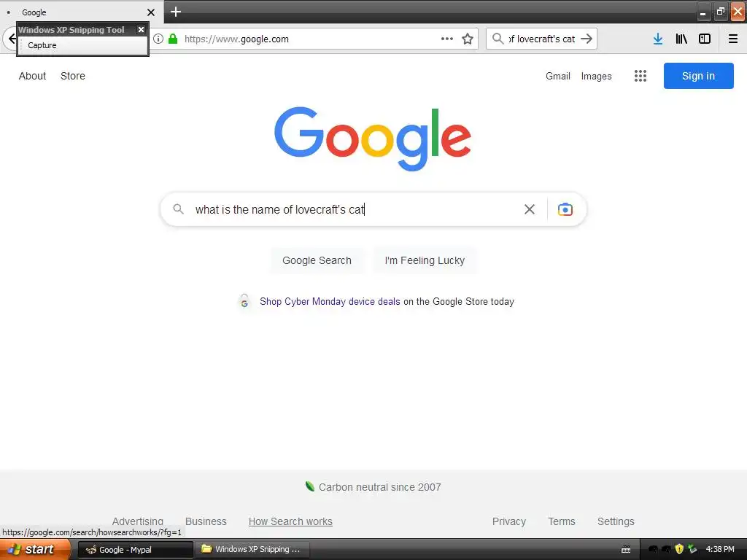Search by image with camera icon
This screenshot has height=560, width=747.
click(565, 209)
